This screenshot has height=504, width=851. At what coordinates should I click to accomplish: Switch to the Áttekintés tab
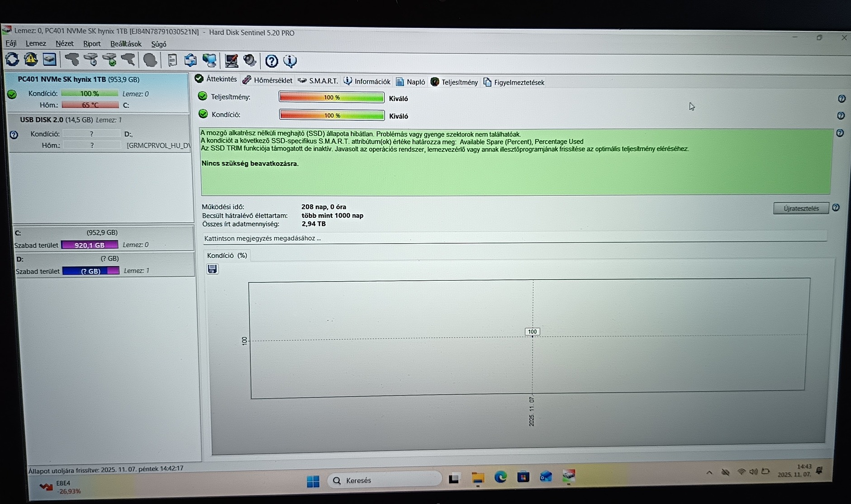(216, 79)
